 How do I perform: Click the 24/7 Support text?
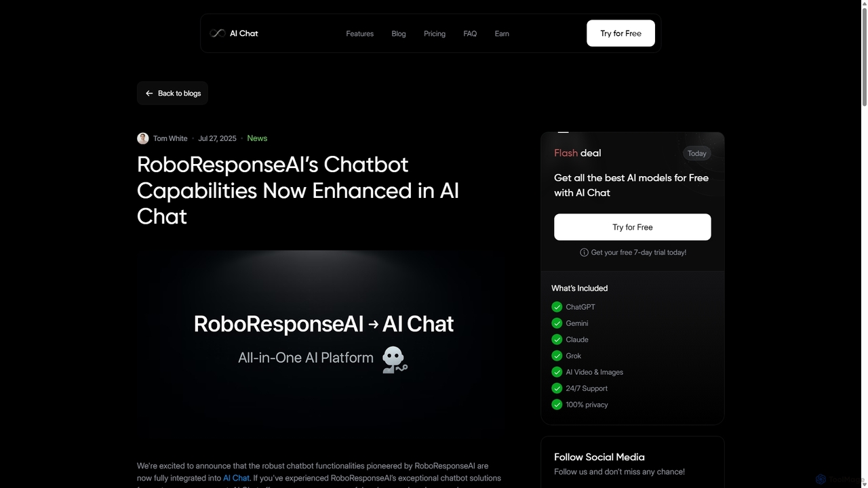click(x=587, y=388)
